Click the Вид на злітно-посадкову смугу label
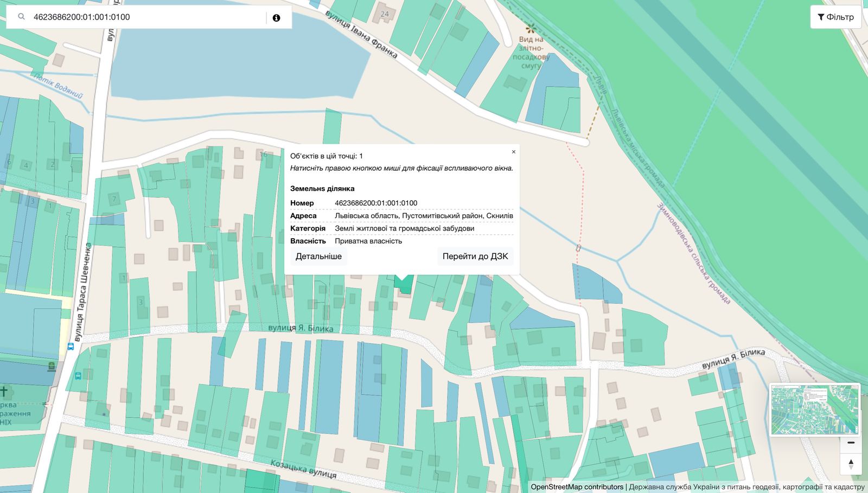Image resolution: width=868 pixels, height=493 pixels. [x=531, y=52]
